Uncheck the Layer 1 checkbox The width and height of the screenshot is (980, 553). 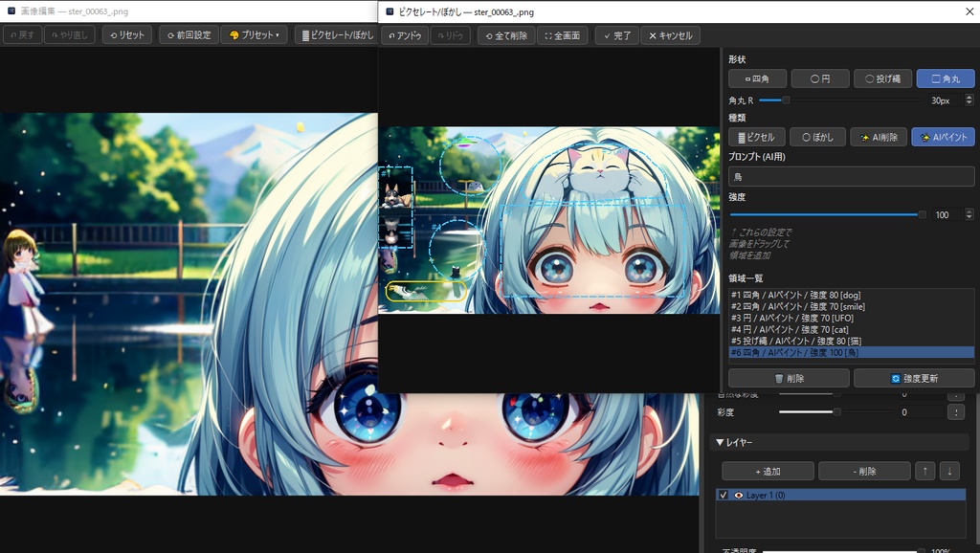pos(724,495)
